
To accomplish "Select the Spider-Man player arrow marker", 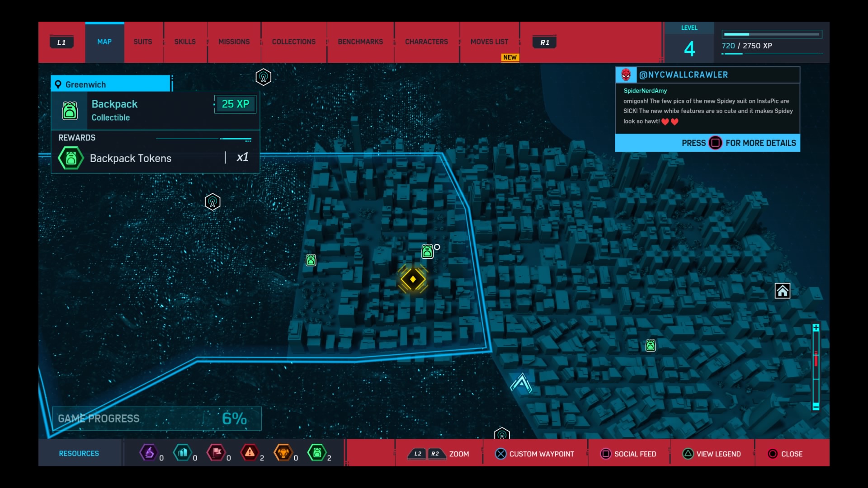I will click(521, 383).
